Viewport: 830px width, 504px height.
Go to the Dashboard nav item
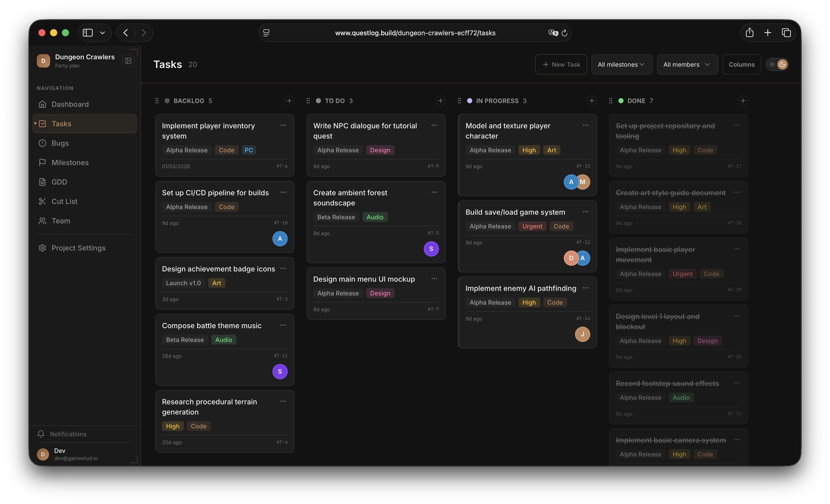click(x=70, y=105)
